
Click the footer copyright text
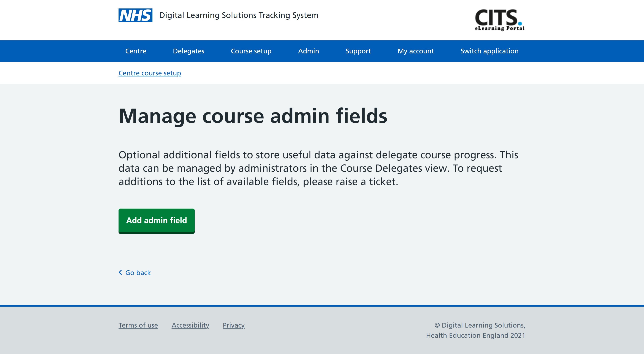point(476,330)
